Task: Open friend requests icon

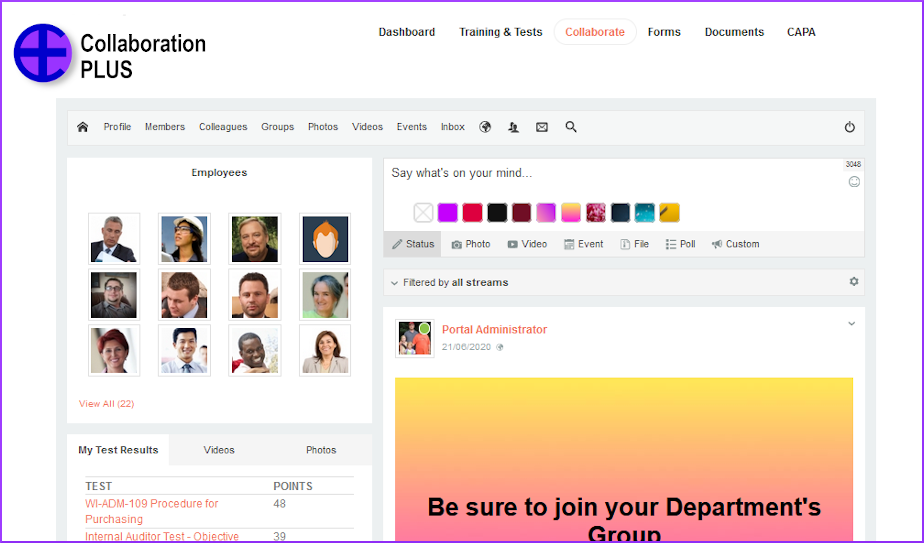Action: (513, 127)
